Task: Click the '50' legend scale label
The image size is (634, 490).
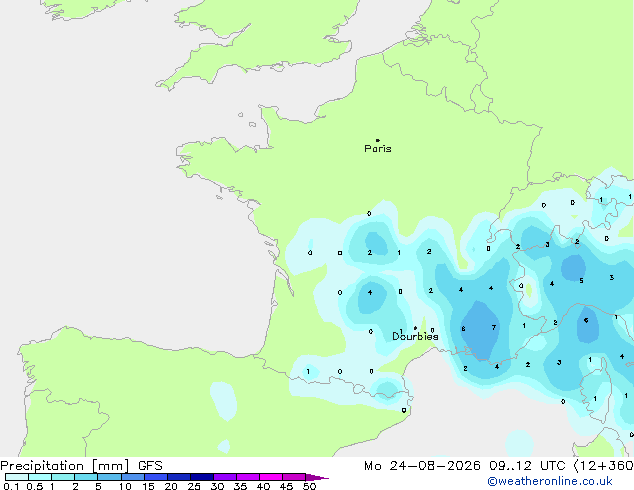Action: coord(309,486)
